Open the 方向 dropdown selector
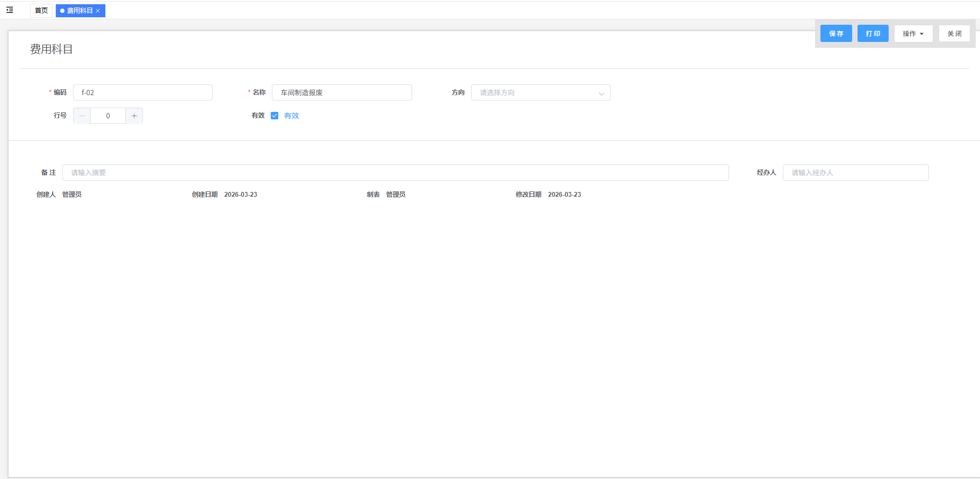 541,92
